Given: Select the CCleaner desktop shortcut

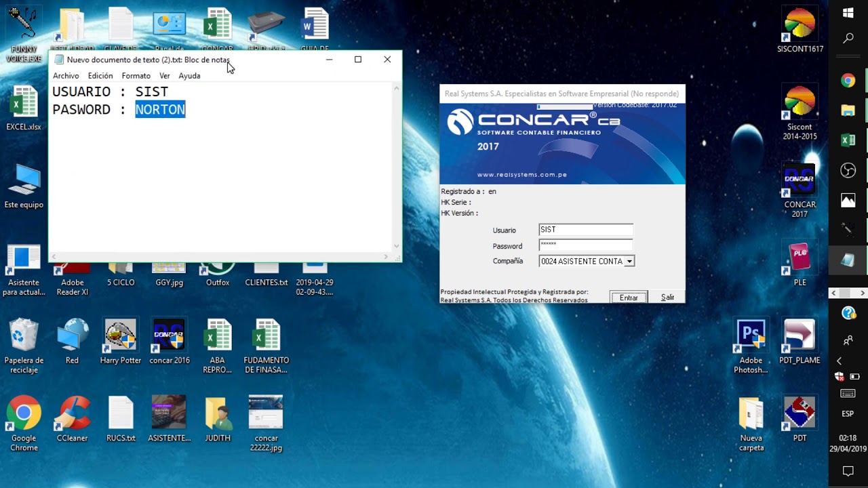Looking at the screenshot, I should point(72,419).
